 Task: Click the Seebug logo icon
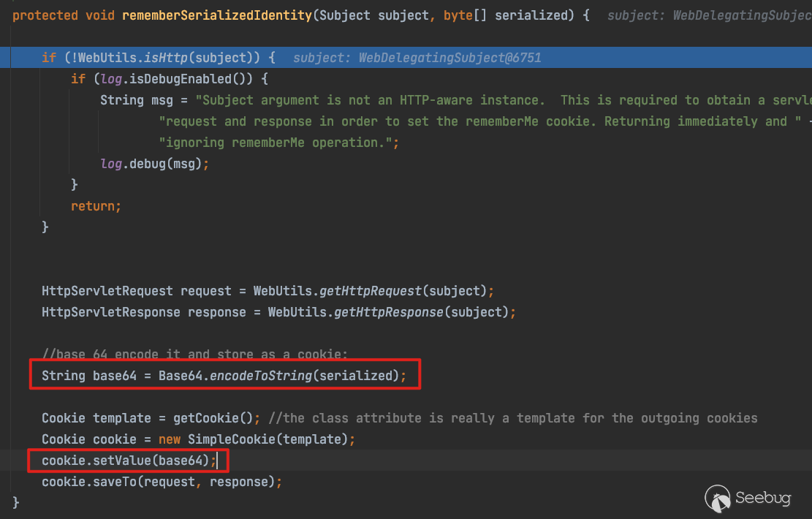pos(718,499)
